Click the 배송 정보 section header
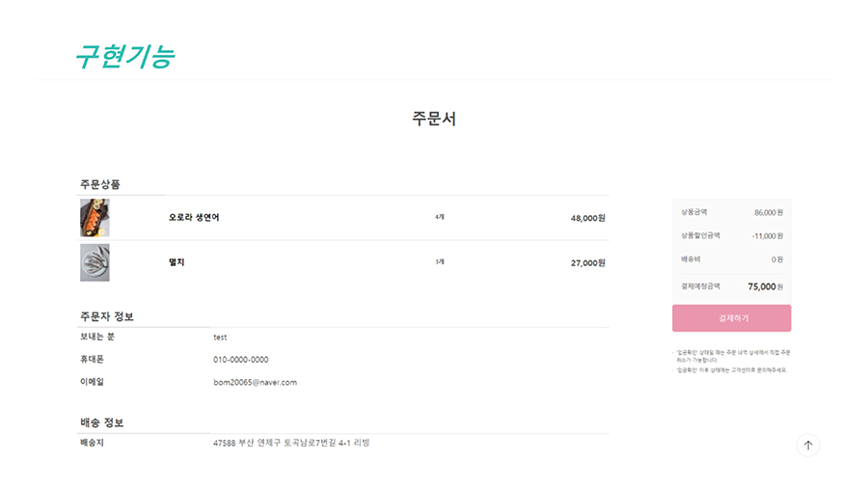Image resolution: width=868 pixels, height=488 pixels. [x=102, y=422]
